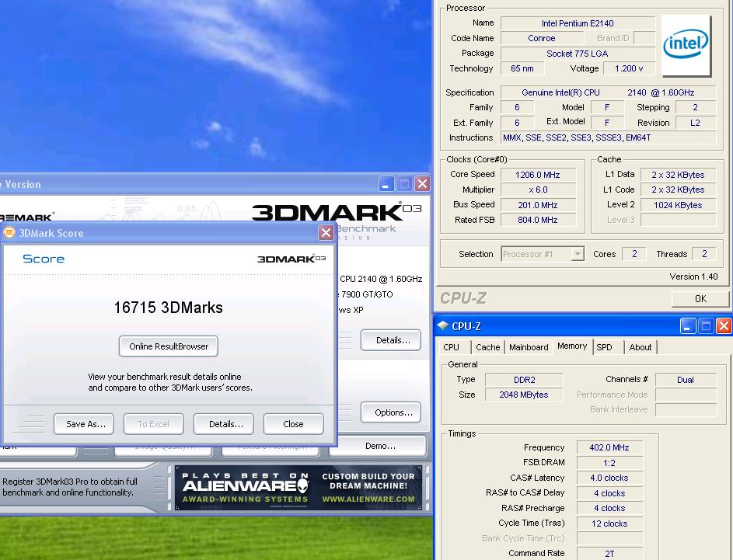This screenshot has width=733, height=560.
Task: Click the CPU-Z title bar app icon
Action: pos(443,325)
